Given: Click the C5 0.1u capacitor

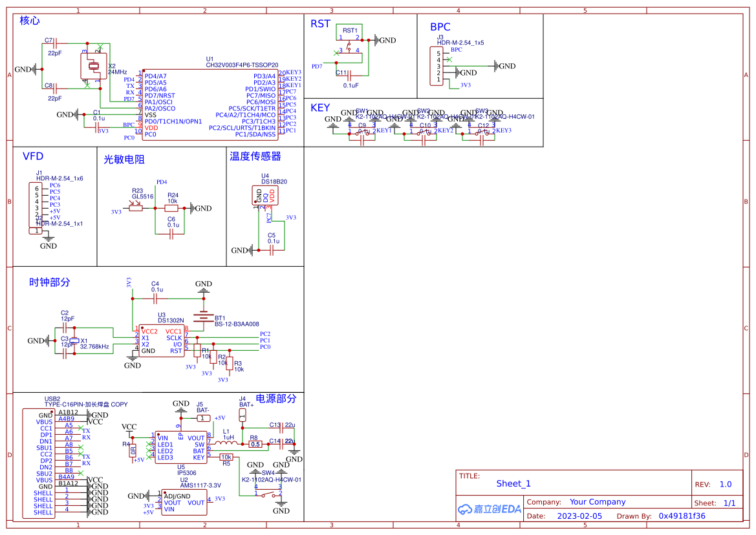Looking at the screenshot, I should click(x=273, y=251).
